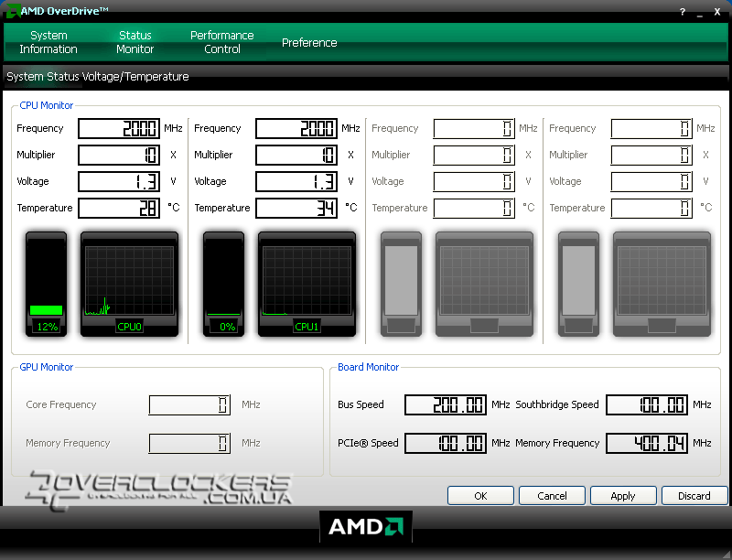The height and width of the screenshot is (560, 732).
Task: Click the CPU1 Temperature 34 field
Action: pyautogui.click(x=296, y=208)
